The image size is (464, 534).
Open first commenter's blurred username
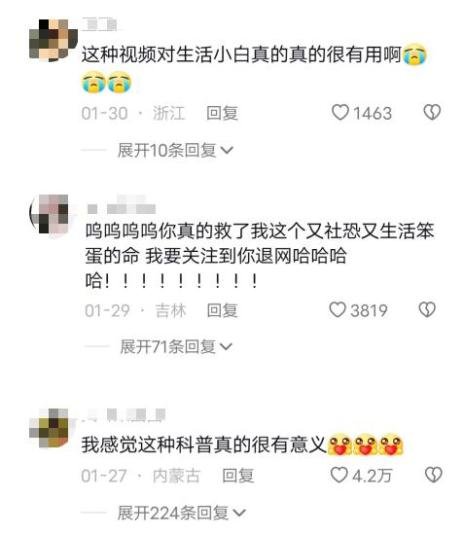[99, 25]
